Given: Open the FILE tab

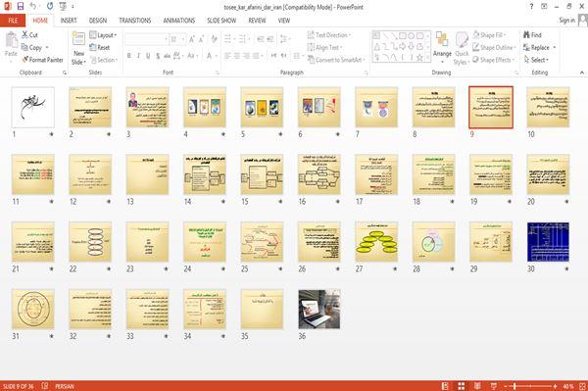Looking at the screenshot, I should pyautogui.click(x=13, y=21).
